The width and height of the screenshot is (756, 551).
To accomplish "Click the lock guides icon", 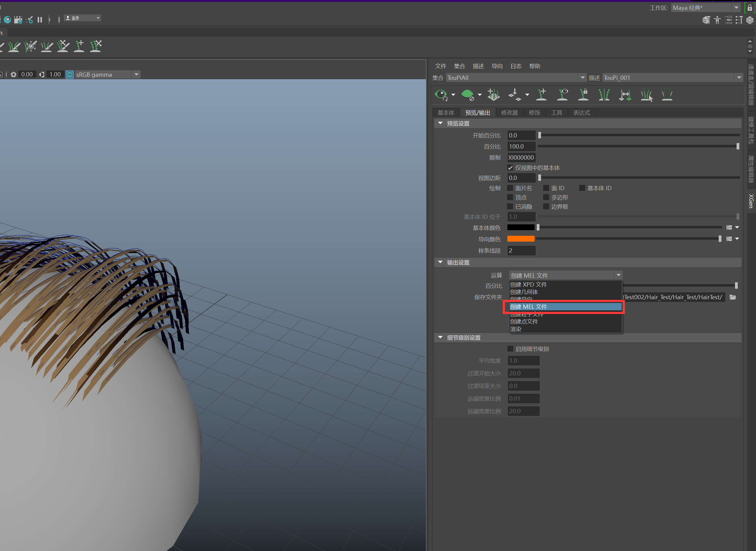I will (x=584, y=95).
